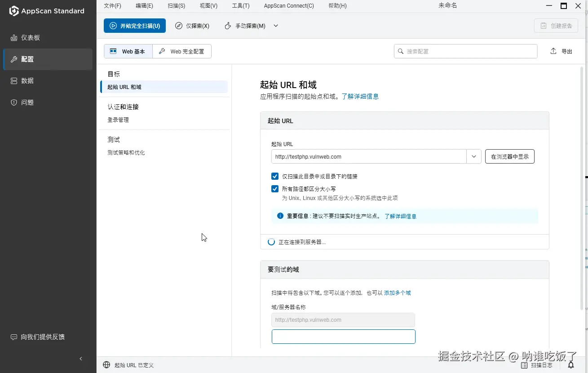Open the 视图(V) menu
The width and height of the screenshot is (588, 373).
(208, 6)
